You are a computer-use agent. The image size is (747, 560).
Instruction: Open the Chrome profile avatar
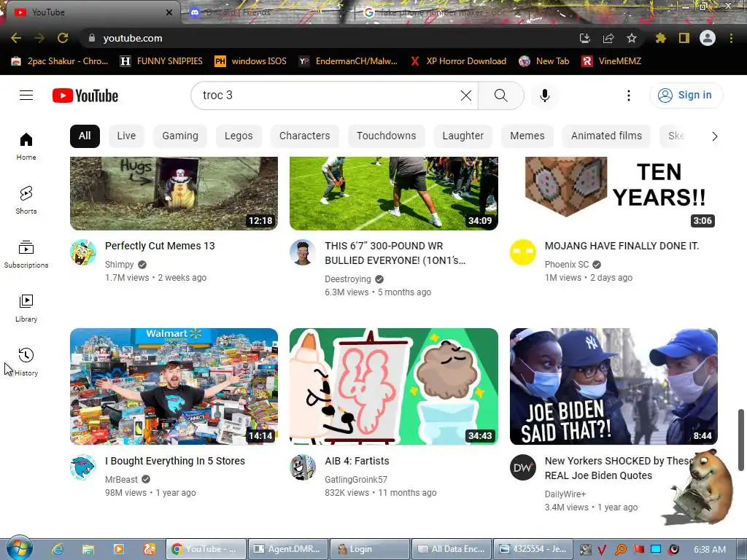[708, 38]
